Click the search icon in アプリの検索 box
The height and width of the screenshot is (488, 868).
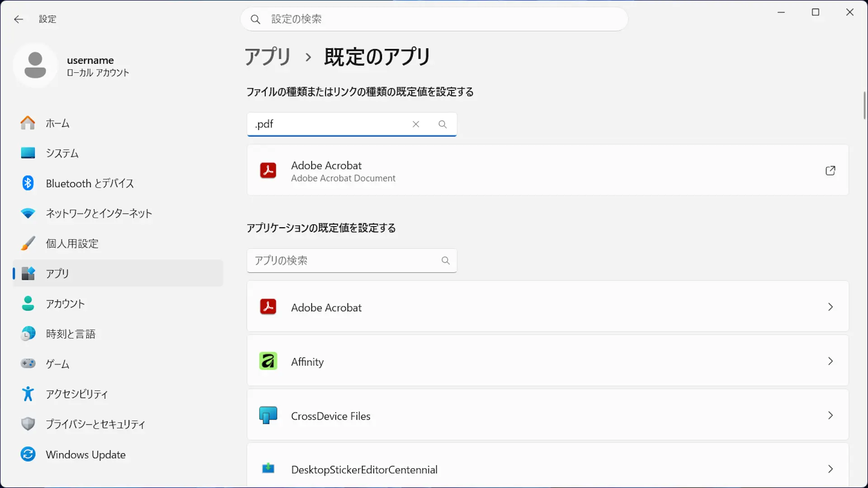point(446,260)
